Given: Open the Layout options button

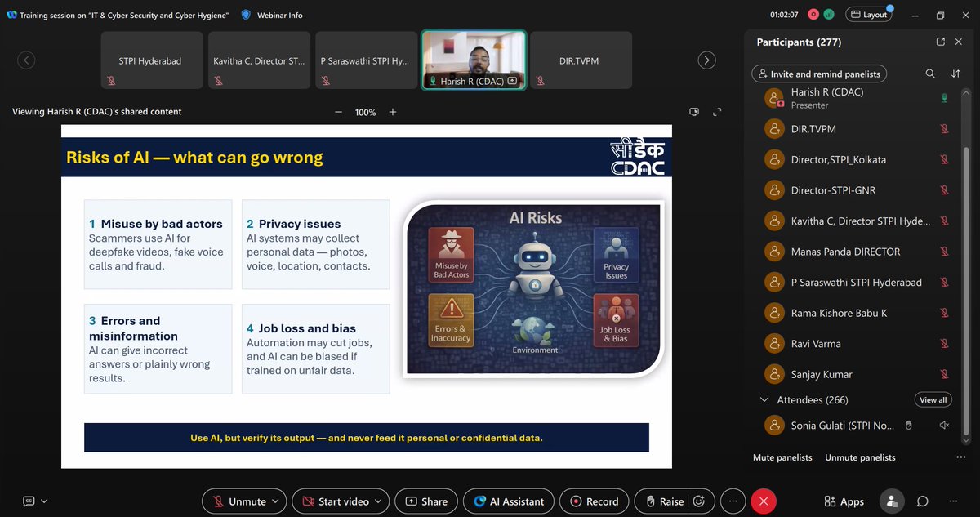Looking at the screenshot, I should coord(868,14).
